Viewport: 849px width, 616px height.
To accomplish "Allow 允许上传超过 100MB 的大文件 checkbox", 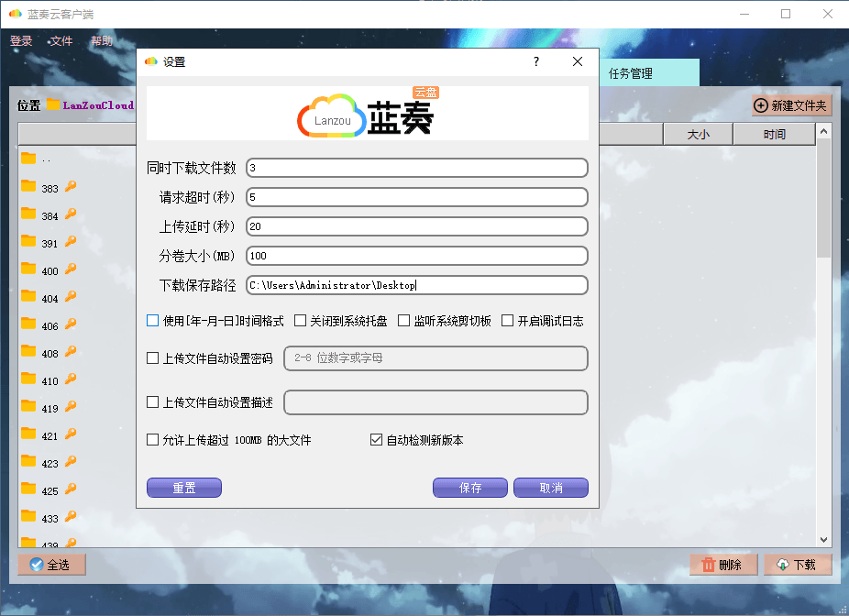I will coord(153,439).
